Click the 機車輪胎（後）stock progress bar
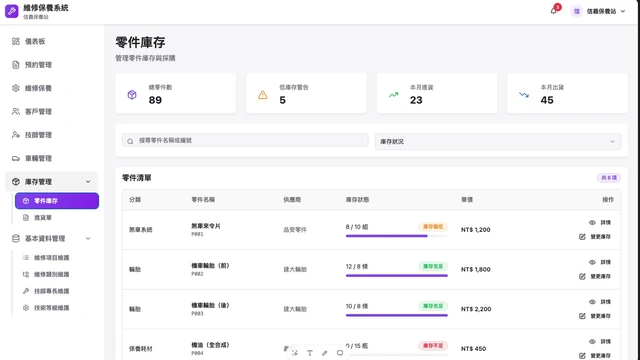This screenshot has height=360, width=640. point(397,315)
